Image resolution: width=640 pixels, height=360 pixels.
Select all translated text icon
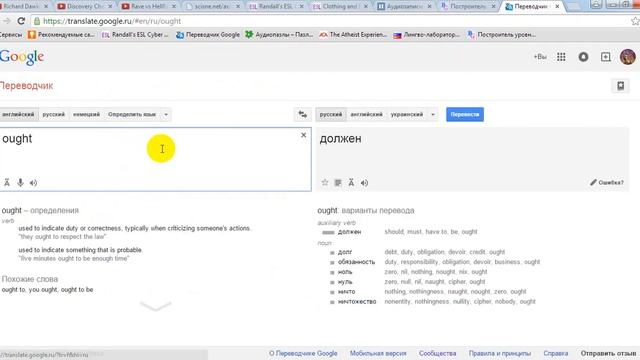(338, 183)
